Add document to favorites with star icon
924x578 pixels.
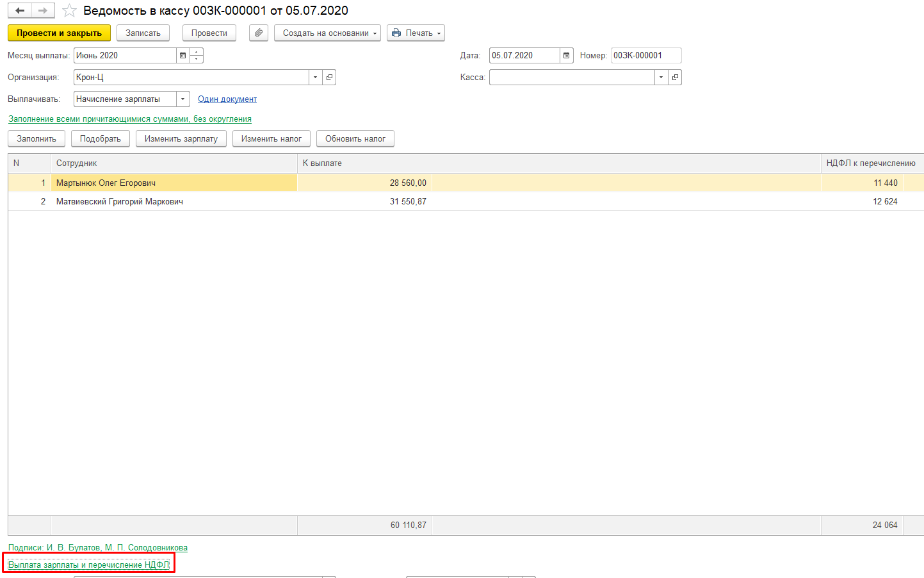tap(69, 11)
